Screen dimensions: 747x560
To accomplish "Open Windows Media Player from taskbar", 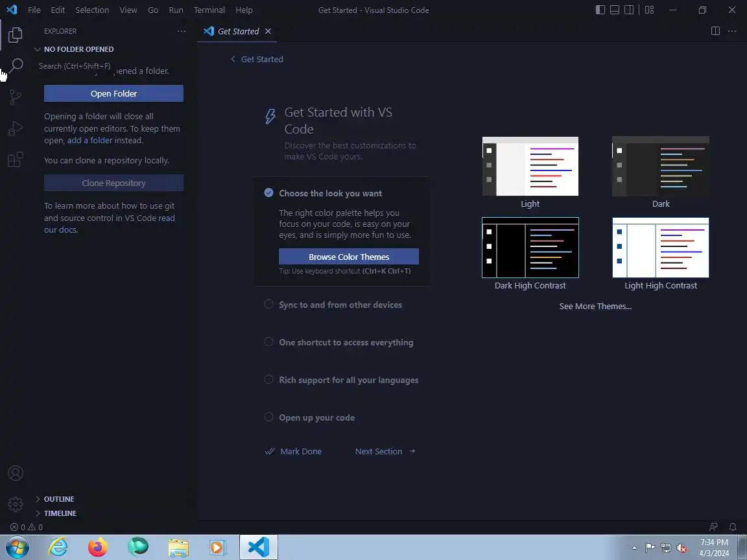I will click(218, 548).
